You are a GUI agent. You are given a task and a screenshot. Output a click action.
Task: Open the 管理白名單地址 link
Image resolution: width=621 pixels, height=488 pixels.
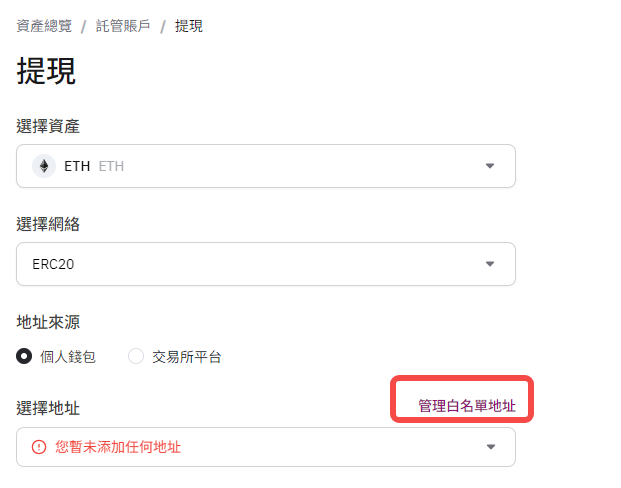tap(467, 406)
